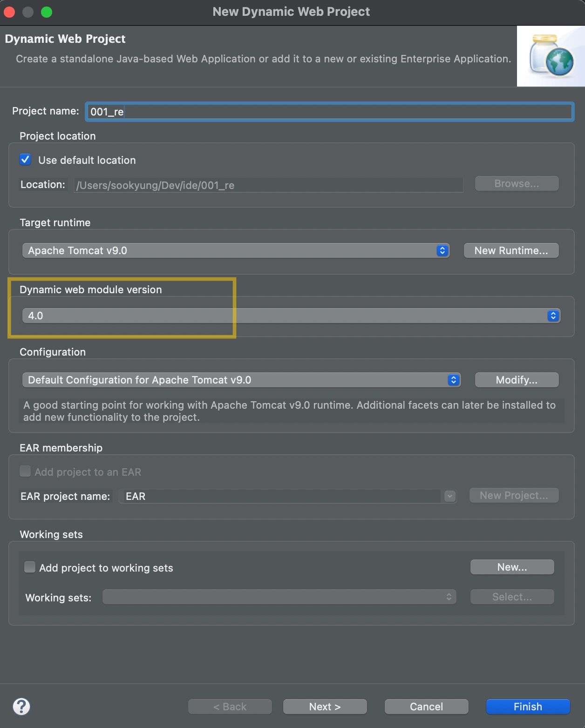Open the Configuration dropdown
Screen dimensions: 585x728
pos(241,380)
